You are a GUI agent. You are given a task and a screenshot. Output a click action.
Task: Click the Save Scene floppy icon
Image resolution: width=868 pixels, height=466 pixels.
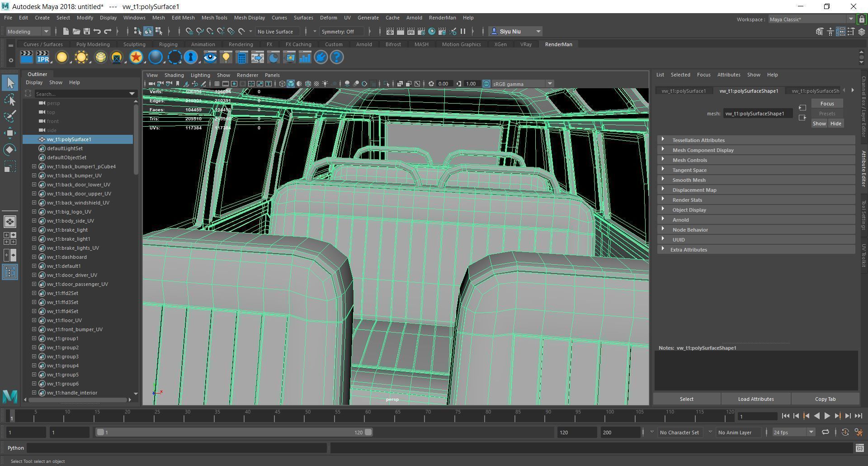86,31
